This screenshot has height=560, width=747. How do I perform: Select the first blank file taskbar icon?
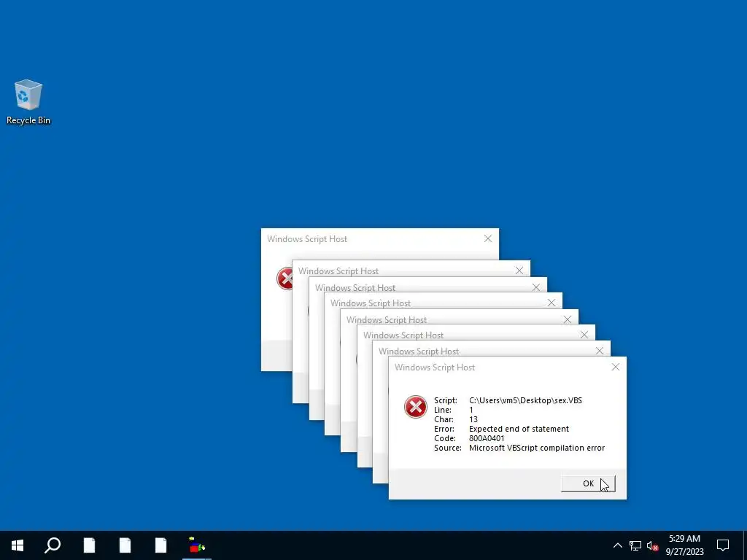89,545
